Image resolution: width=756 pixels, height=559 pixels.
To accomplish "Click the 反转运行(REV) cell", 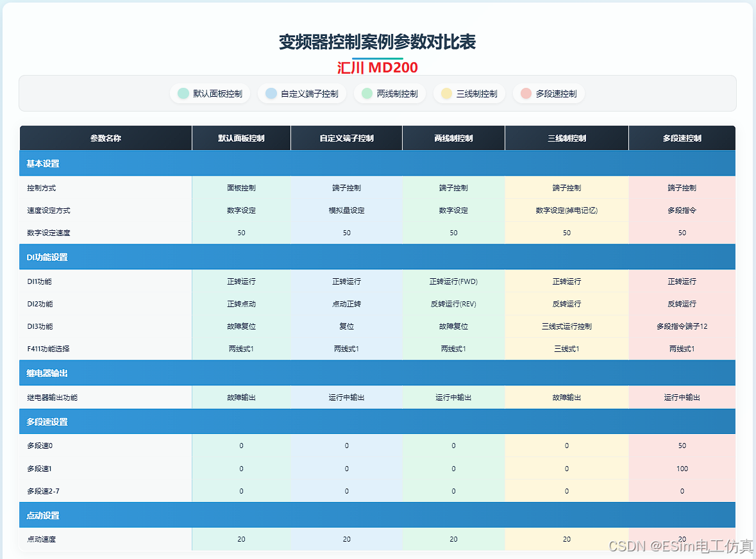I will pyautogui.click(x=454, y=304).
